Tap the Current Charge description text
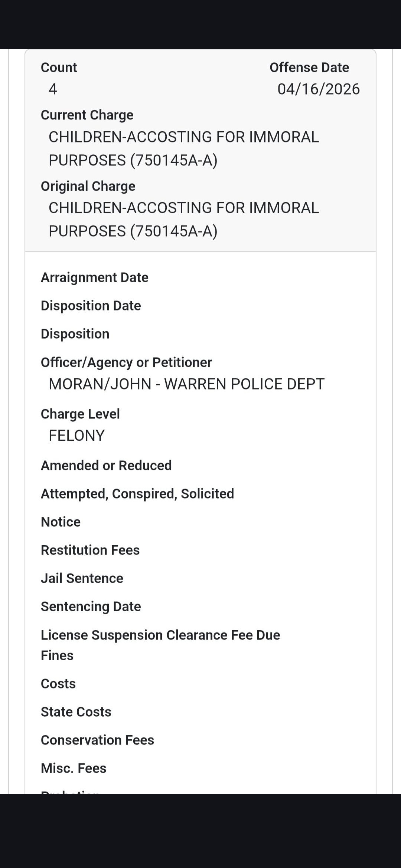The image size is (401, 868). 183,148
